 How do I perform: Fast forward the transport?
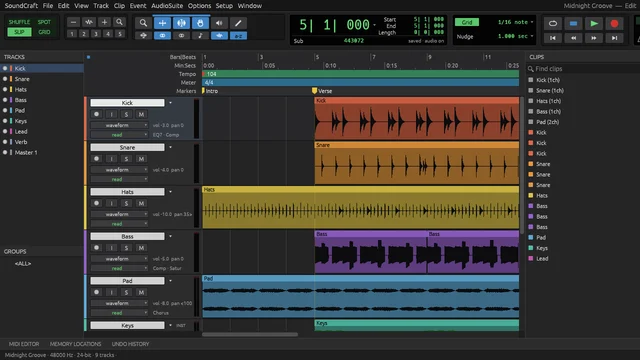[594, 38]
